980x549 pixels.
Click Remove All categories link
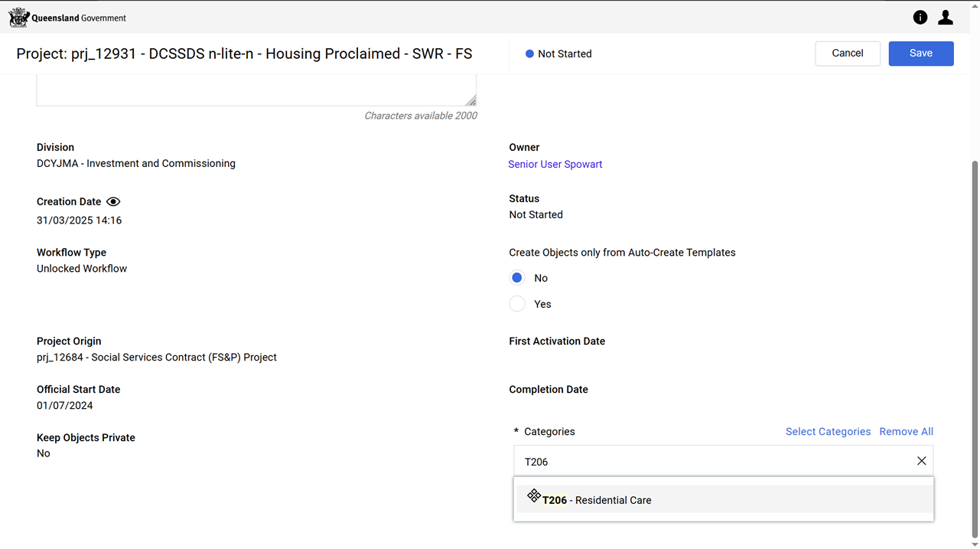(906, 432)
